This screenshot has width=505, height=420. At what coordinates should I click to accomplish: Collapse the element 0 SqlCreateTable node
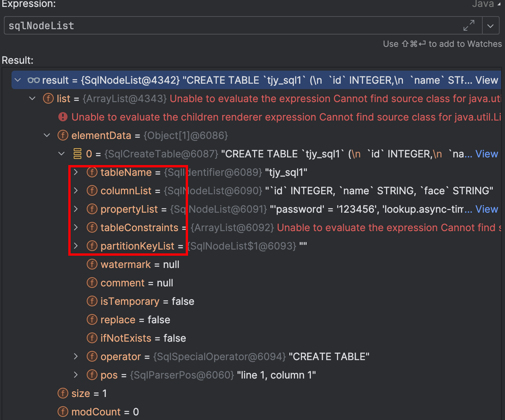pos(61,154)
